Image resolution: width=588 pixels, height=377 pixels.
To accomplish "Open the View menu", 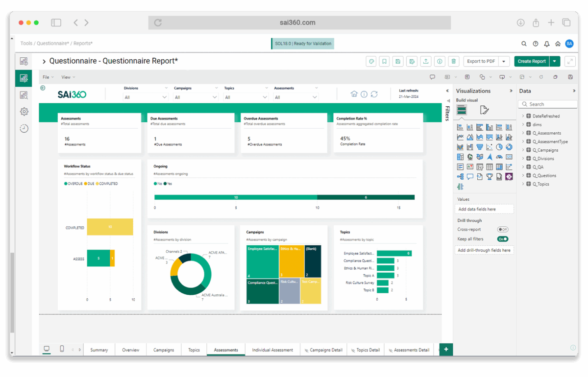I will pos(68,77).
